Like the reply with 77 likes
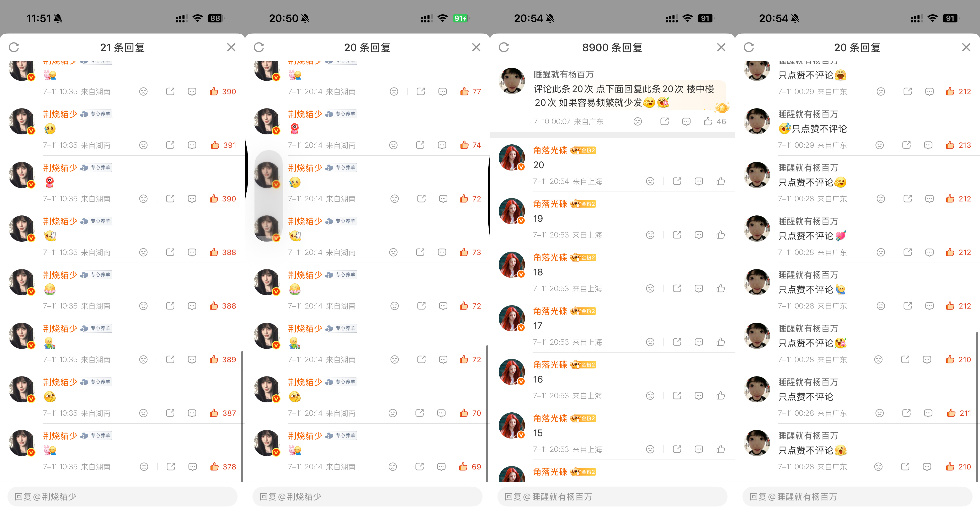This screenshot has height=531, width=980. pyautogui.click(x=464, y=91)
